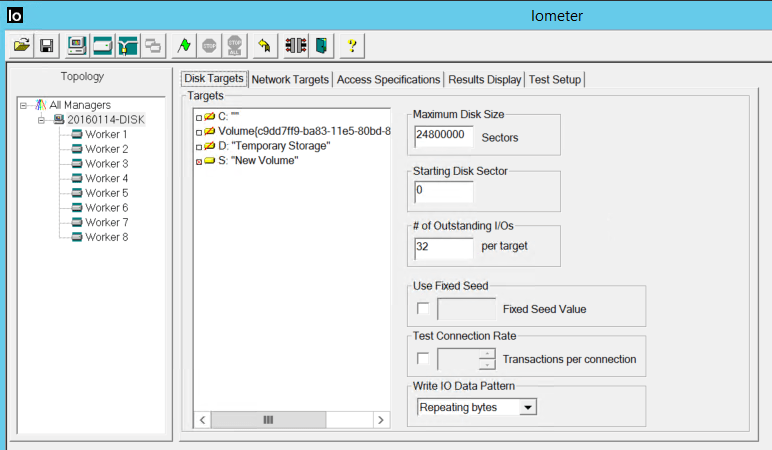
Task: Enable the Use Fixed Seed checkbox
Action: pos(423,308)
